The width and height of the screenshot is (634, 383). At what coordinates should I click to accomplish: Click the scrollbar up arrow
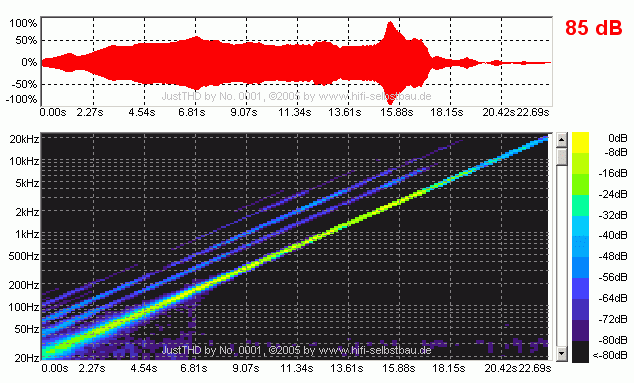(x=562, y=140)
